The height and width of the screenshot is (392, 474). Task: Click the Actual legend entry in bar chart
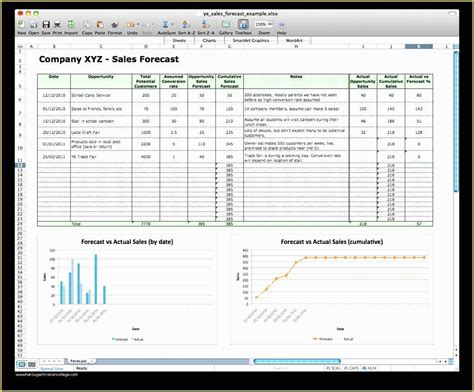(137, 339)
